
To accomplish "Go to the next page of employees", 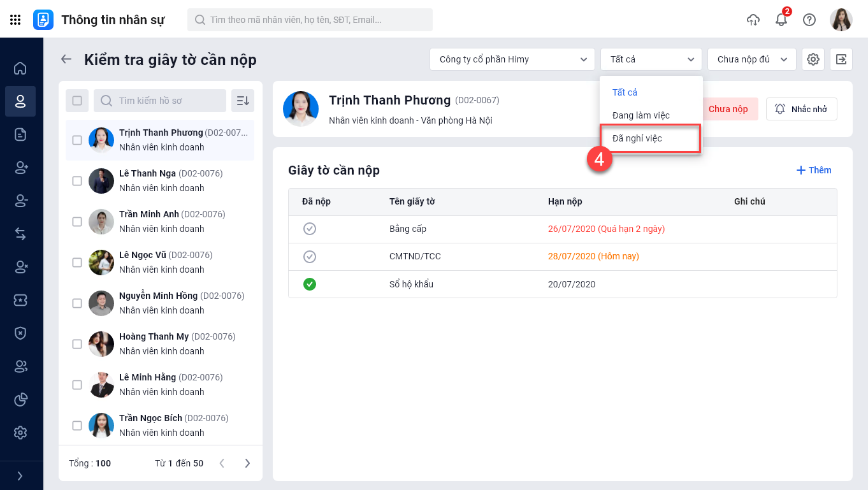I will 247,463.
